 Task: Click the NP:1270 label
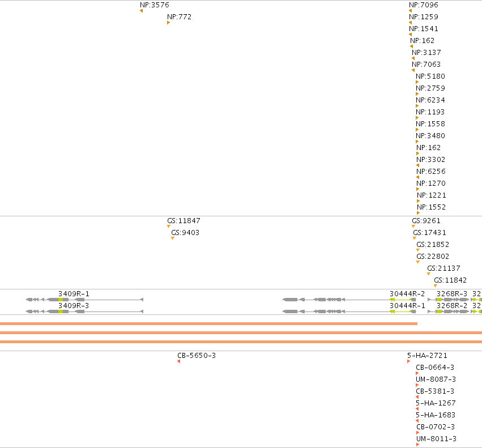pyautogui.click(x=431, y=184)
